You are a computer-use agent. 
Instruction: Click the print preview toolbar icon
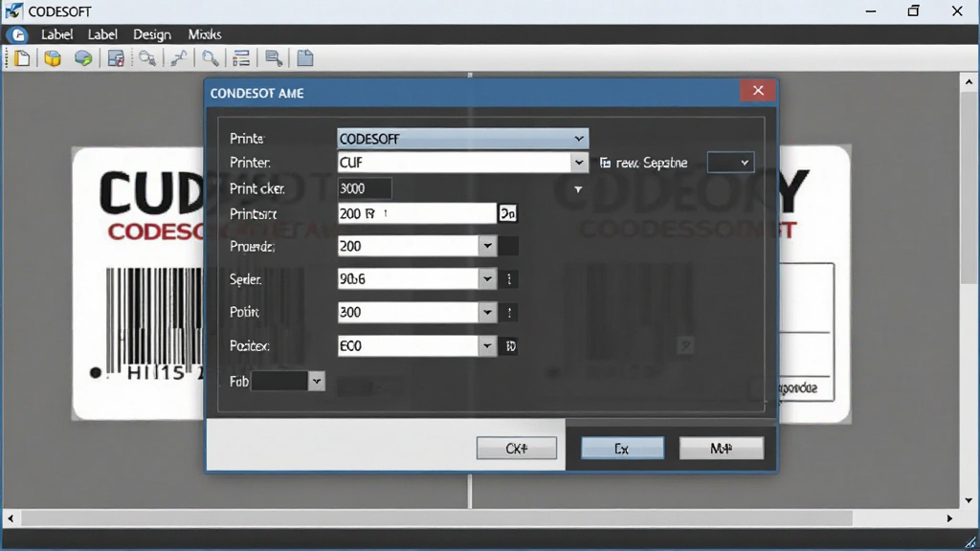tap(147, 58)
